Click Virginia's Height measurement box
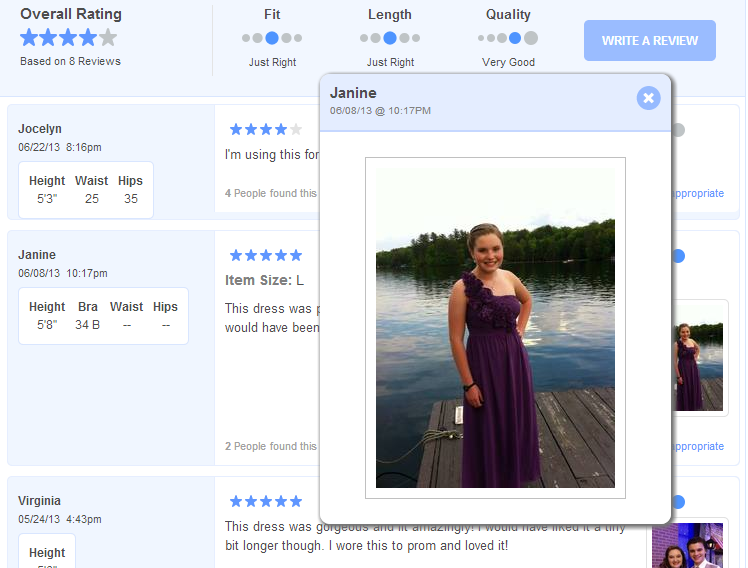Image resolution: width=748 pixels, height=568 pixels. click(x=47, y=552)
